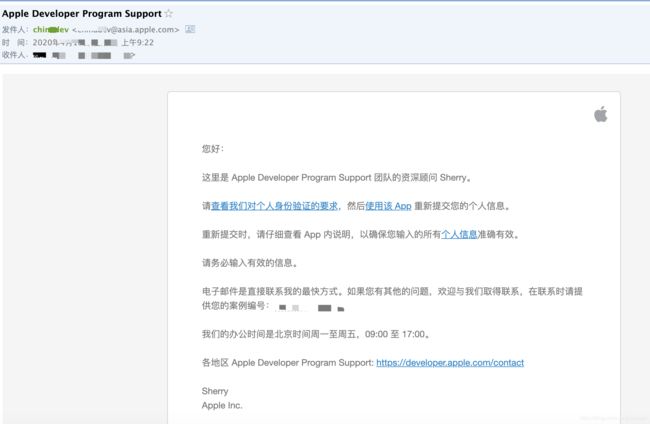Click the text 各地区 Apple Developer Program Support
This screenshot has width=650, height=424.
pyautogui.click(x=288, y=363)
